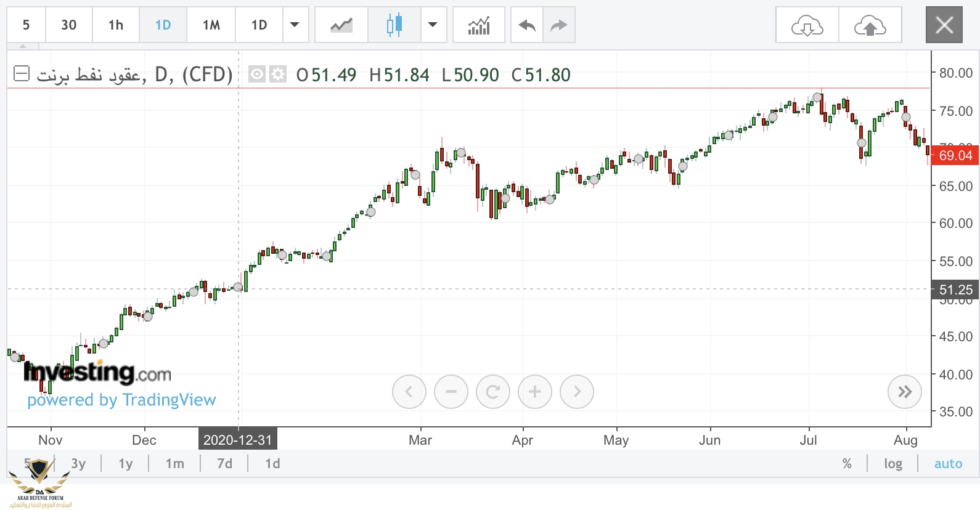Click the cloud upload save-layout icon
The height and width of the screenshot is (510, 980).
[x=870, y=25]
